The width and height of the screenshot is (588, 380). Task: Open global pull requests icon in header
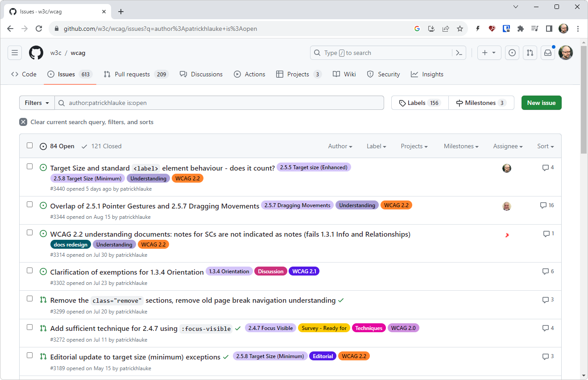[x=530, y=53]
